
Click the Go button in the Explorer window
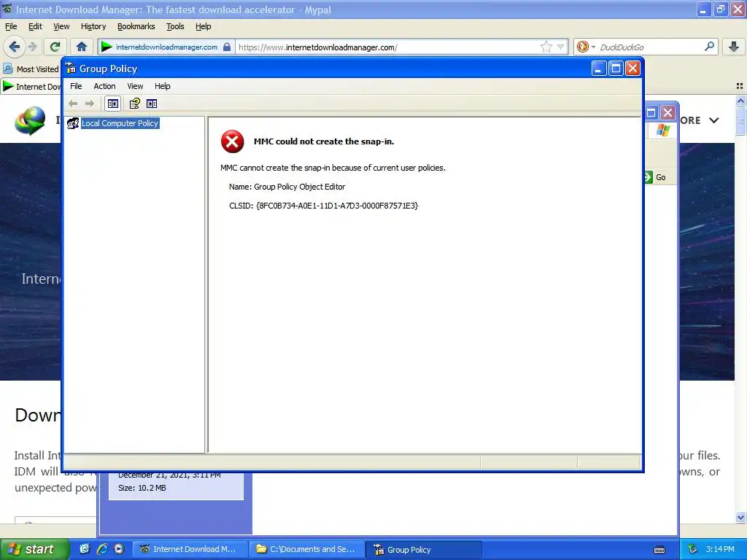pyautogui.click(x=657, y=177)
